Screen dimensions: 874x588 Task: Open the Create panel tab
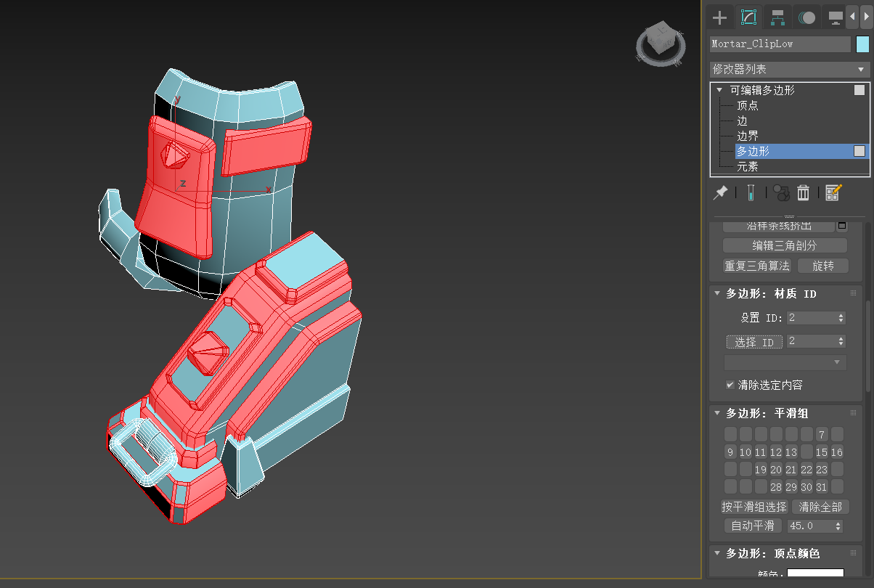click(x=719, y=17)
